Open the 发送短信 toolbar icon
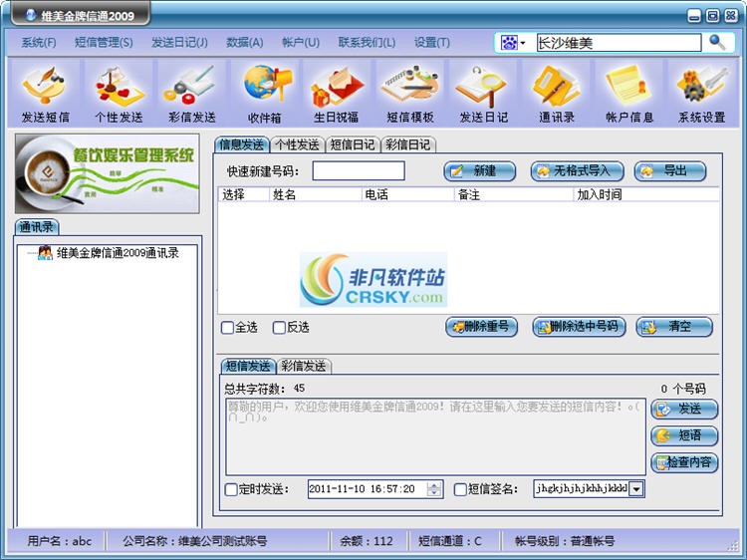Screen dimensions: 747x560 [45, 94]
